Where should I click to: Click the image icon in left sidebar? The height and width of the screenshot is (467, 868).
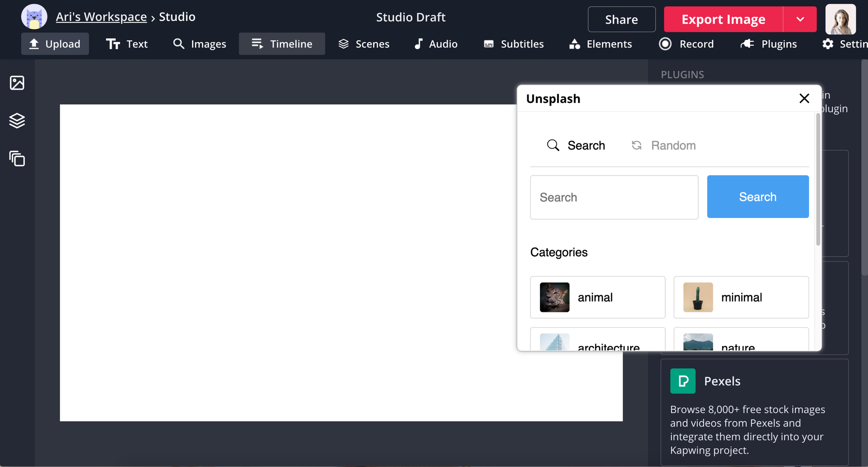[17, 83]
